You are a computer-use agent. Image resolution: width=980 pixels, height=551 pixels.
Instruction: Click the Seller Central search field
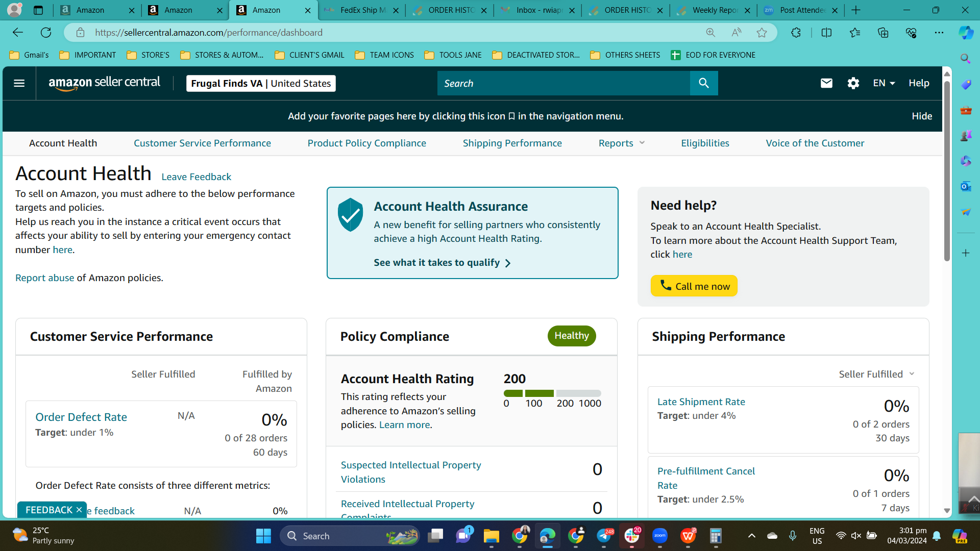click(563, 83)
